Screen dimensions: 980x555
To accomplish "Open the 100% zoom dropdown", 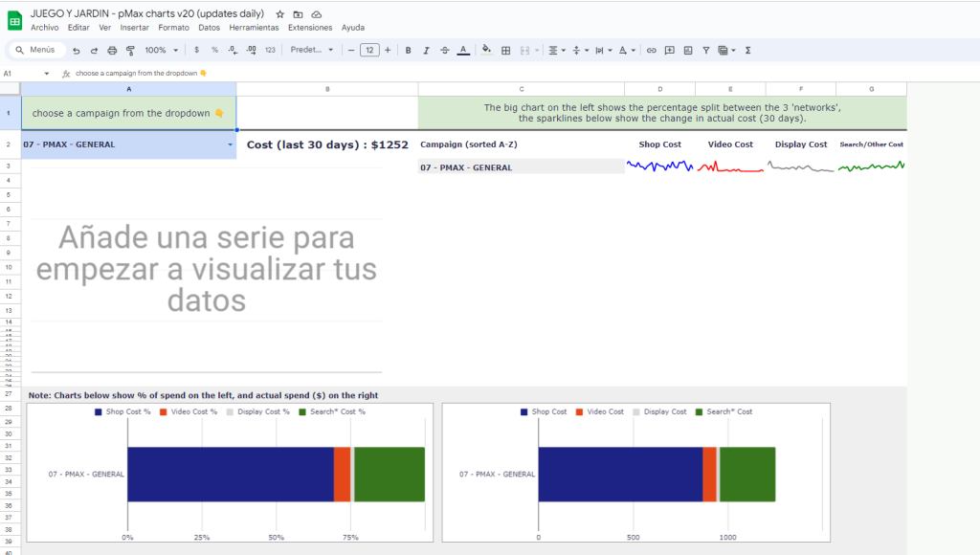I will point(160,50).
